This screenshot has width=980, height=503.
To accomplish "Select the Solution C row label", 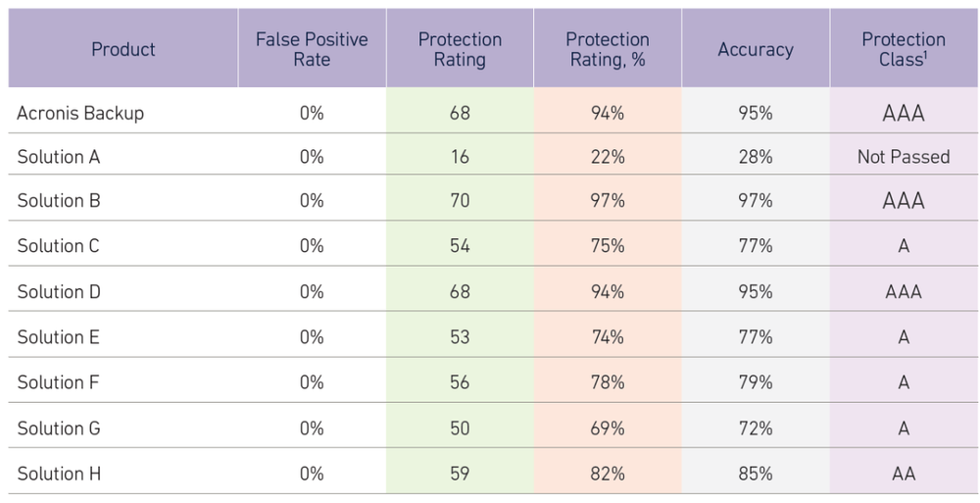I will pos(58,246).
